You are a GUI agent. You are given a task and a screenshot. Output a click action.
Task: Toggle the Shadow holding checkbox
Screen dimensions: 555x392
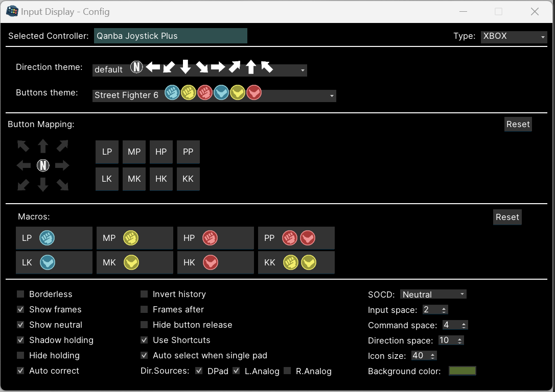(x=20, y=340)
